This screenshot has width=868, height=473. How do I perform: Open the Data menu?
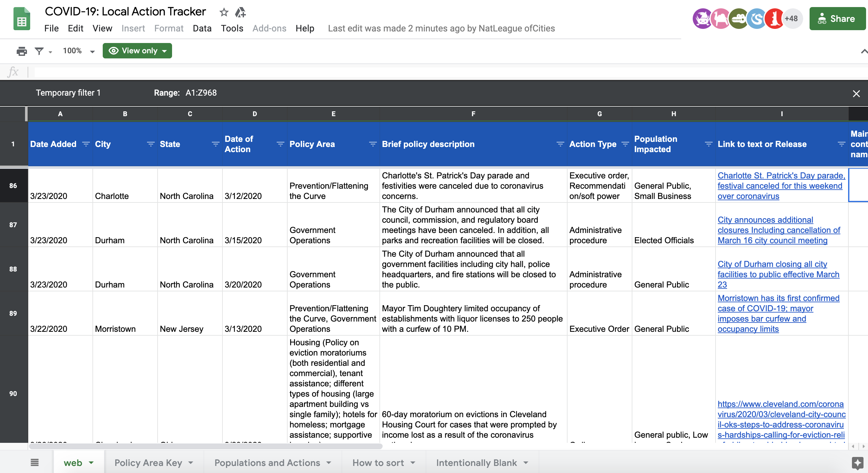[202, 28]
